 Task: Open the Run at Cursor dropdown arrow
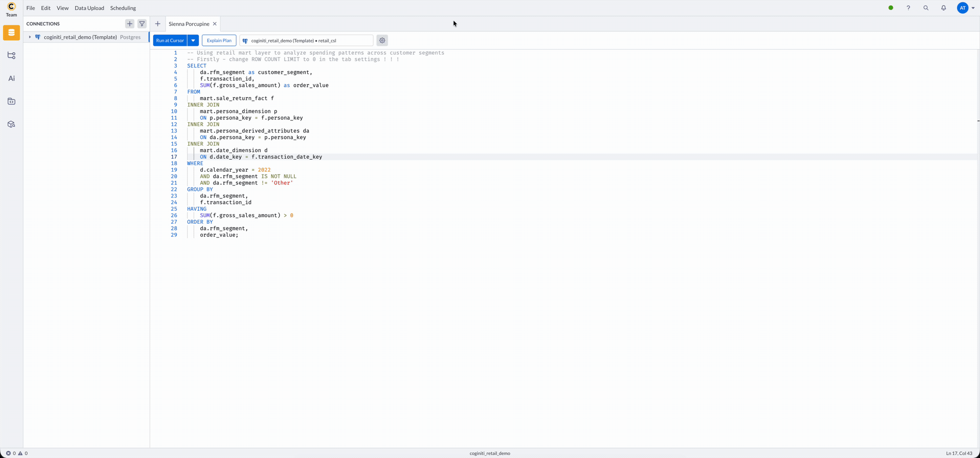[x=193, y=41]
